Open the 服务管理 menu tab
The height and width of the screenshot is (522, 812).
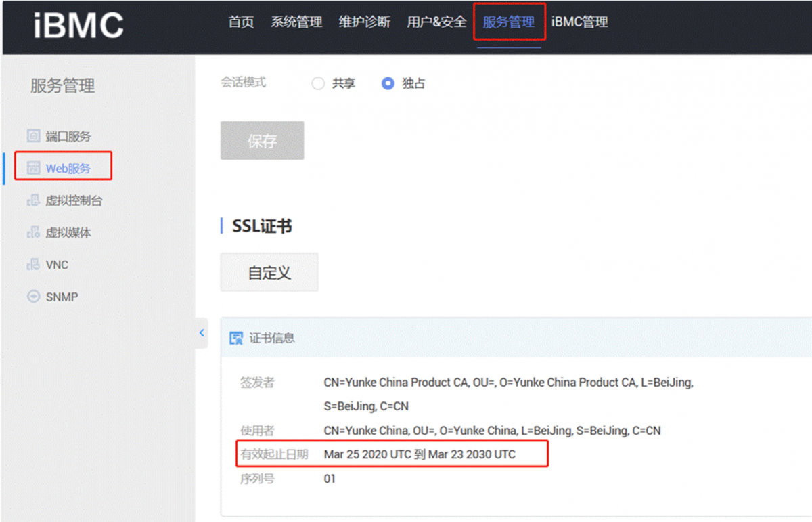coord(509,22)
